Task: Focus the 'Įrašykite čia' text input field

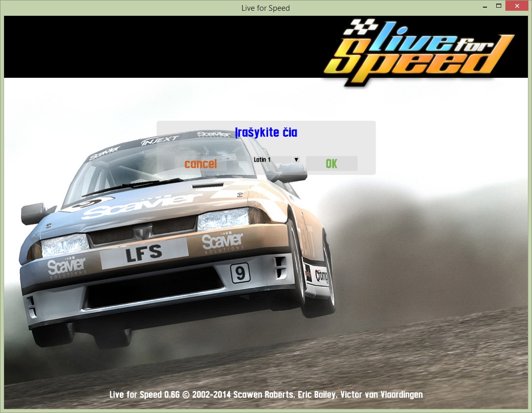Action: tap(266, 133)
